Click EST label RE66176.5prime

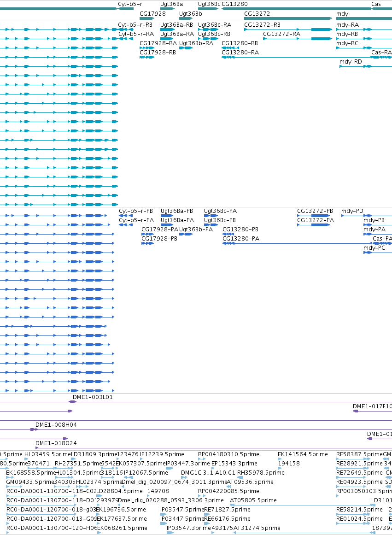(227, 519)
